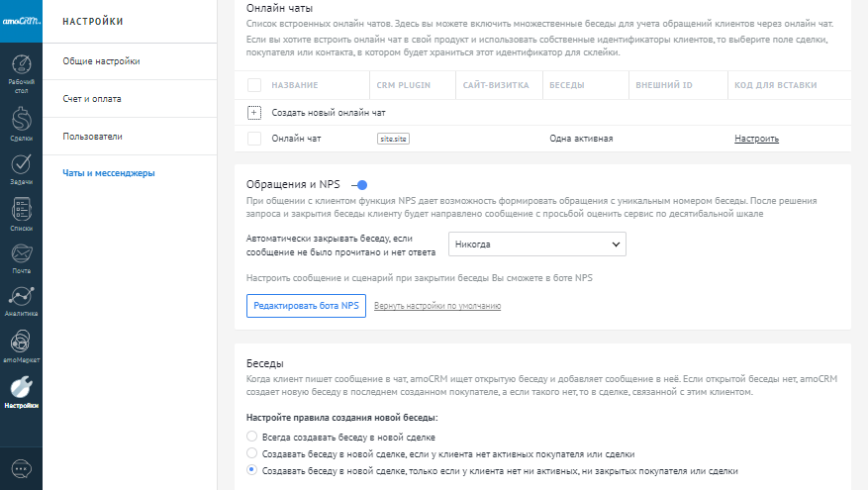Expand the Никогда auto-close dropdown
Screen dimensions: 868x490
coord(537,244)
